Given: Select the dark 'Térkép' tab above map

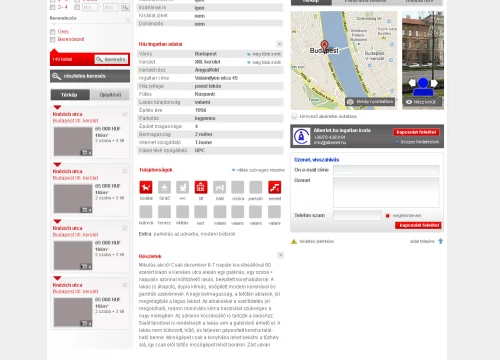Looking at the screenshot, I should [311, 2].
